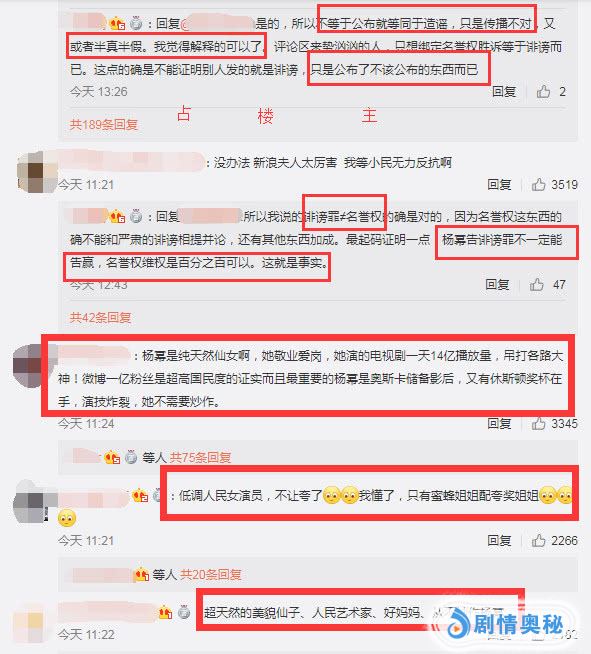Click the 剧情奥秘 watermark logo
This screenshot has width=591, height=654.
click(507, 624)
